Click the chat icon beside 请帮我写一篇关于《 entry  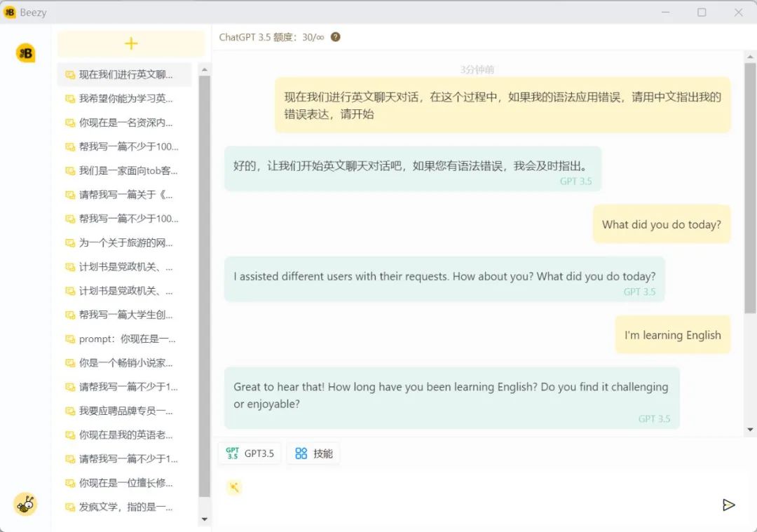(70, 194)
